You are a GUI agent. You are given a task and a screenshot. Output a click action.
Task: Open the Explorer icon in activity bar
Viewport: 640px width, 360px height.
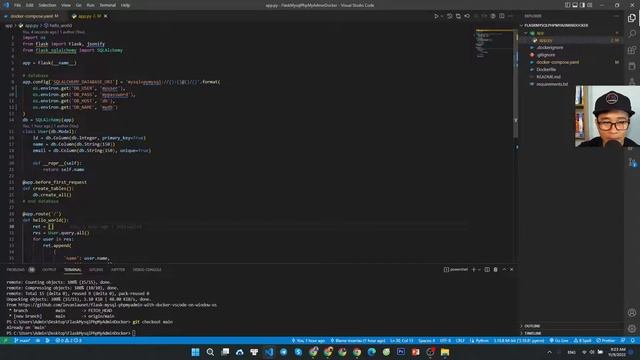[x=632, y=18]
